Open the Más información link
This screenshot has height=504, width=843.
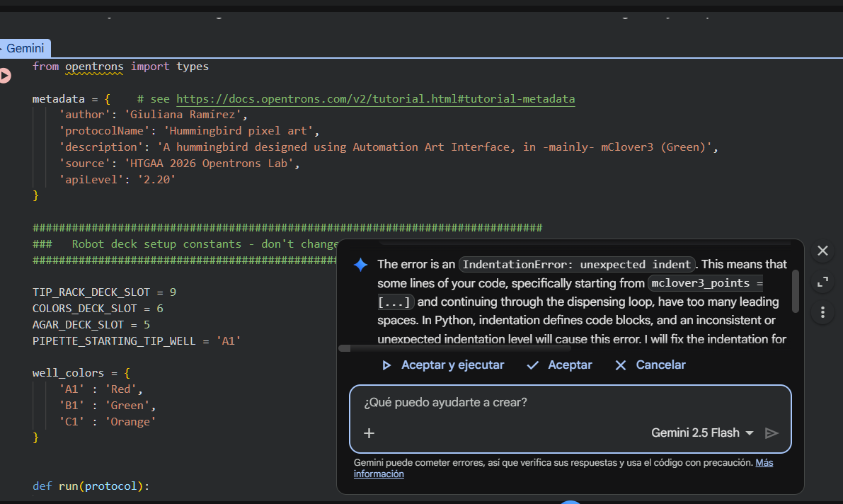(x=764, y=463)
